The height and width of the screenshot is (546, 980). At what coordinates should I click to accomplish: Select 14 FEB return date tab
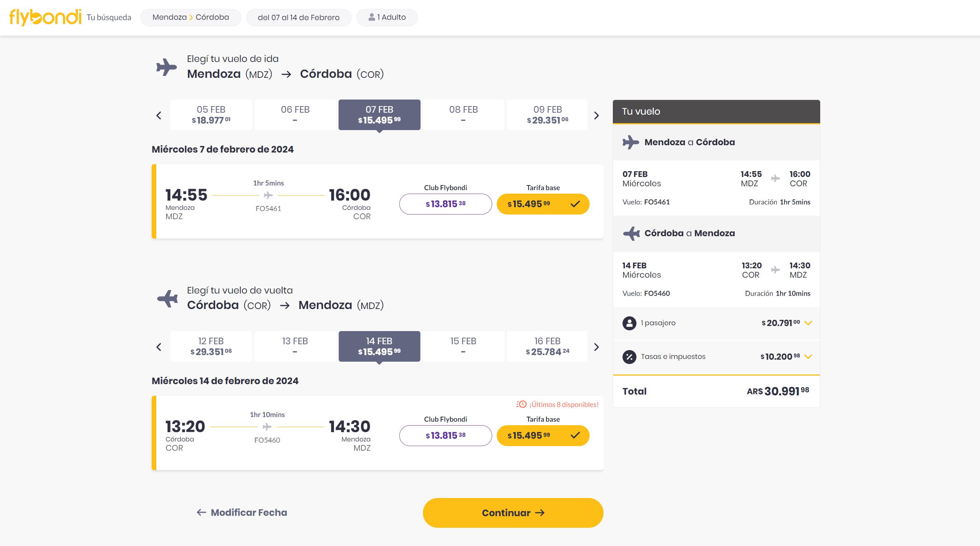379,346
